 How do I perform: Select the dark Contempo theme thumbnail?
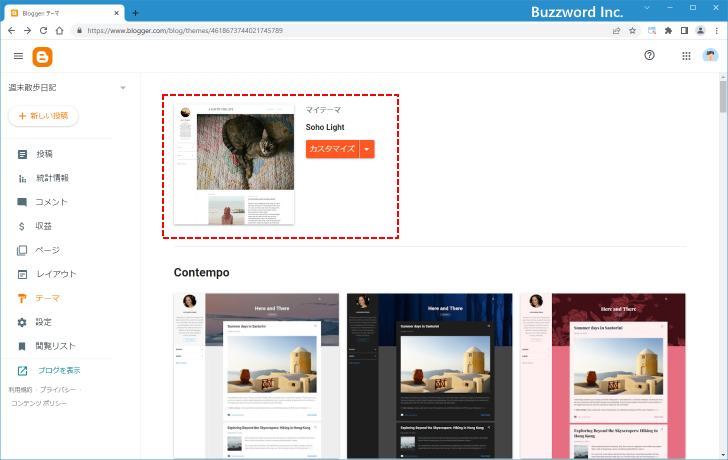429,376
